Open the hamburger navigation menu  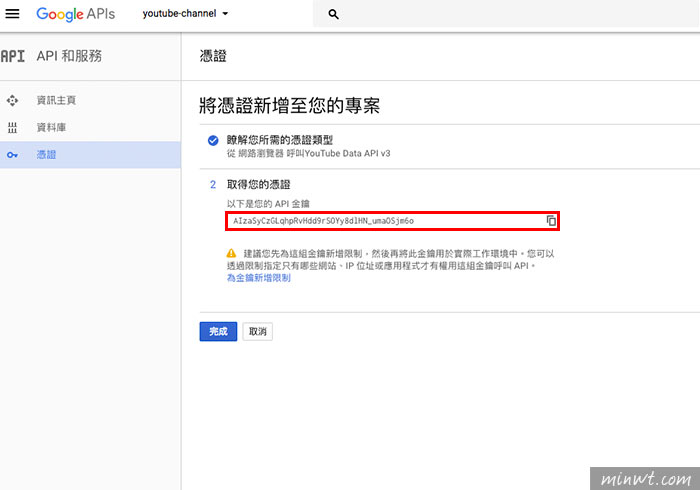[12, 14]
